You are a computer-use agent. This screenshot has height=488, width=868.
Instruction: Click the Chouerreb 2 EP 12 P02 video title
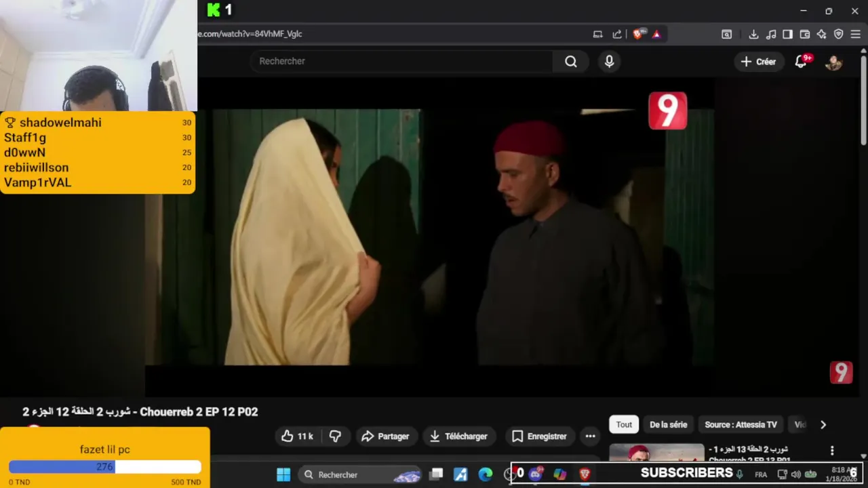pos(140,412)
